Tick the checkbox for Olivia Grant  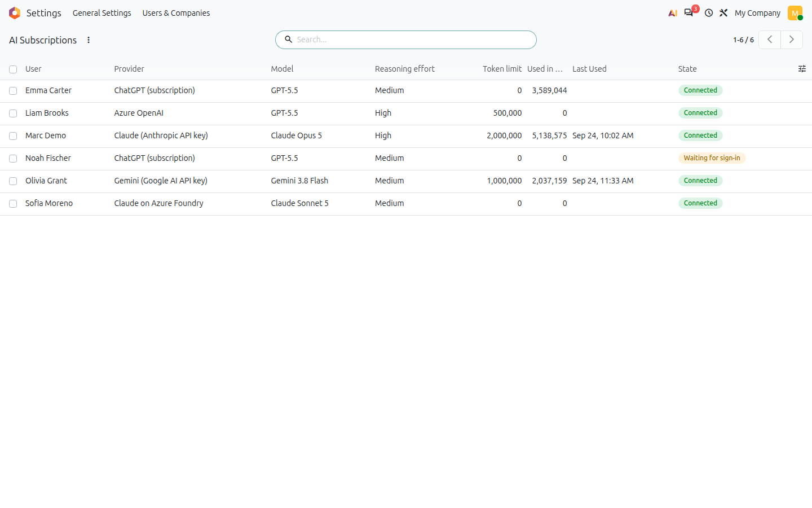(x=13, y=181)
